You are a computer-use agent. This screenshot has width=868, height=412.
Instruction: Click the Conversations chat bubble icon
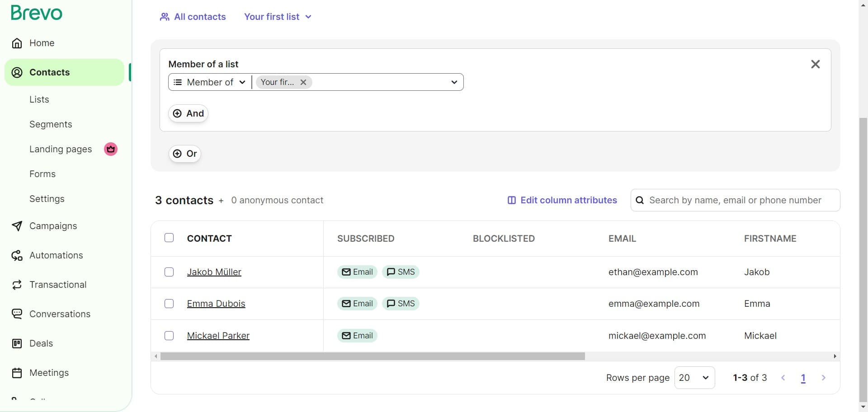(17, 314)
